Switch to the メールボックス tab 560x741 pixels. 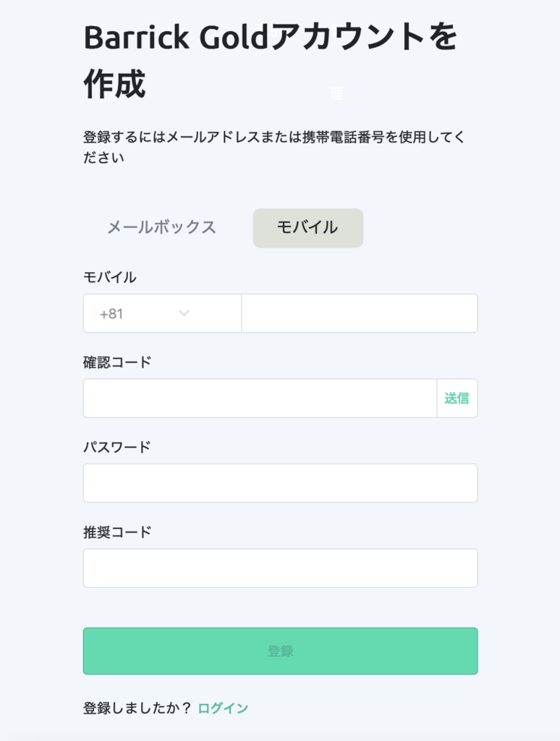click(x=161, y=227)
